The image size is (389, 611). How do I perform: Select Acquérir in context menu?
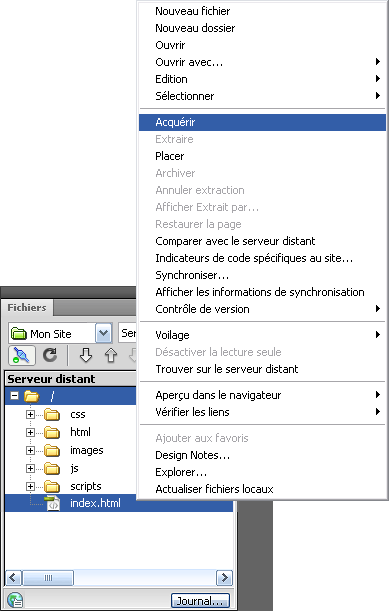(x=263, y=122)
